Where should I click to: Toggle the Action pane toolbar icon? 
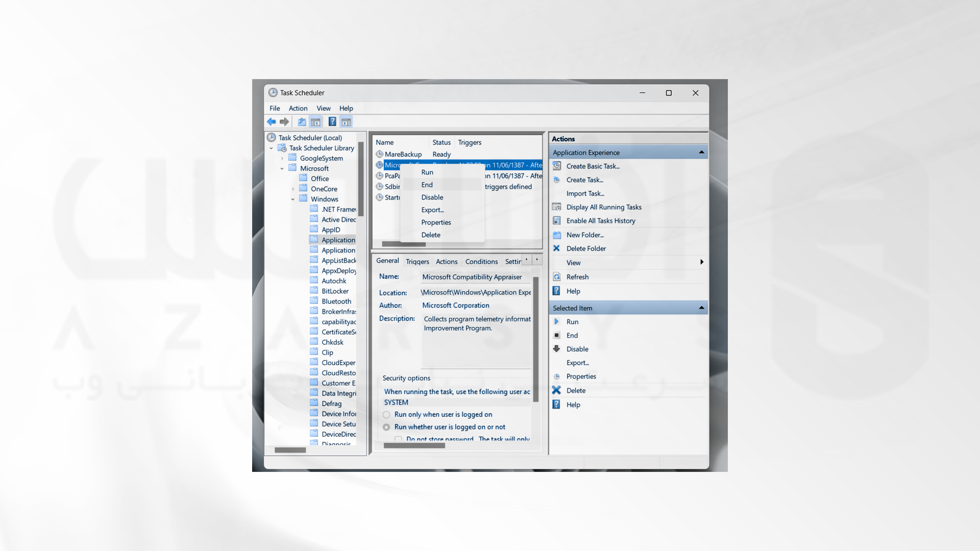[347, 122]
